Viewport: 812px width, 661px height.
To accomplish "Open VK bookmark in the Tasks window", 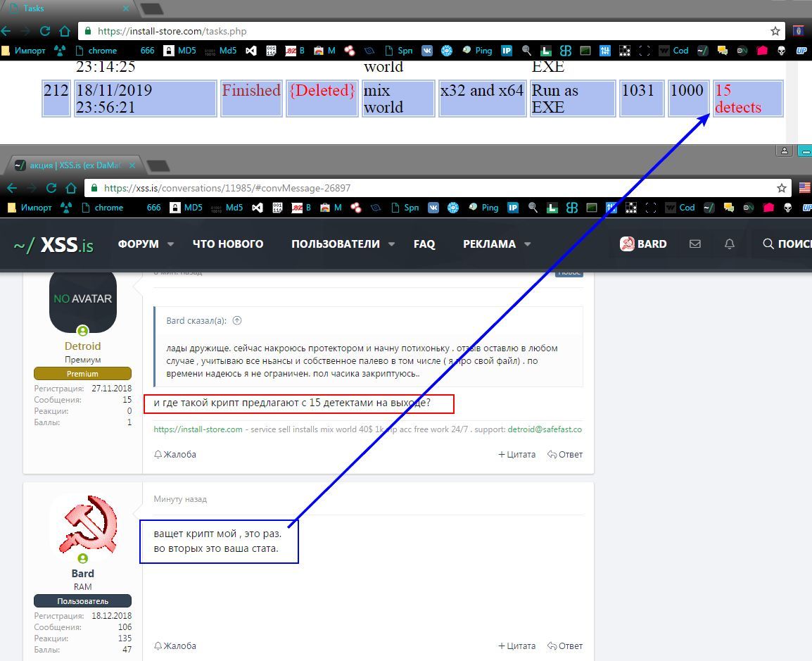I will point(426,51).
